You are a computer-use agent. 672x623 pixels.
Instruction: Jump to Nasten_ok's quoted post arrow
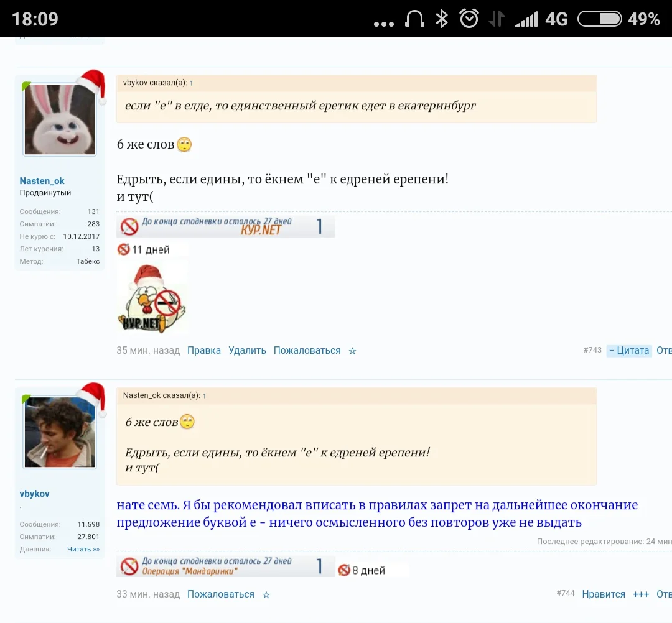[205, 395]
